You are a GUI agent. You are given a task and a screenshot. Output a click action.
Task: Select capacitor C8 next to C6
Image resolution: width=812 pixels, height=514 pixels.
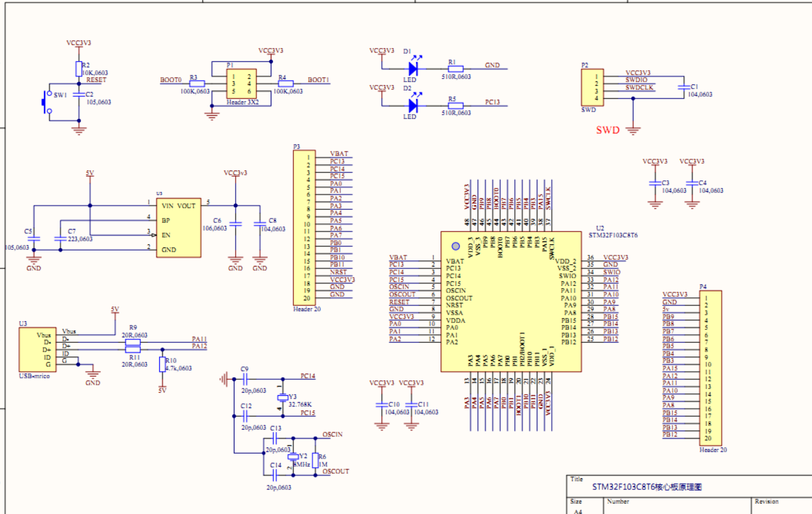tap(260, 224)
